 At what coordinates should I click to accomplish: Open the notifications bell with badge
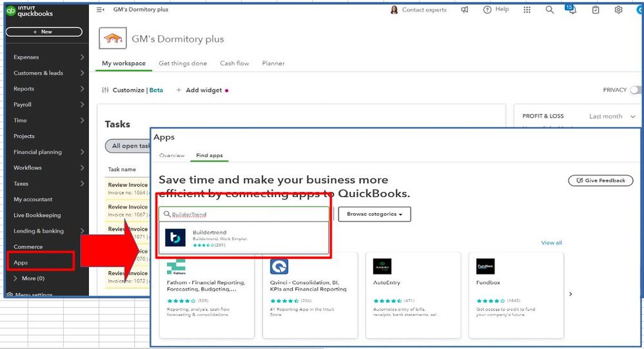(x=572, y=10)
